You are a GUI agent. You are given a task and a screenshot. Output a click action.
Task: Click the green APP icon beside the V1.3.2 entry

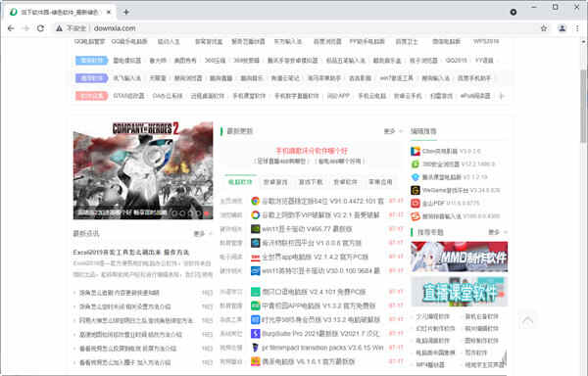pos(256,305)
